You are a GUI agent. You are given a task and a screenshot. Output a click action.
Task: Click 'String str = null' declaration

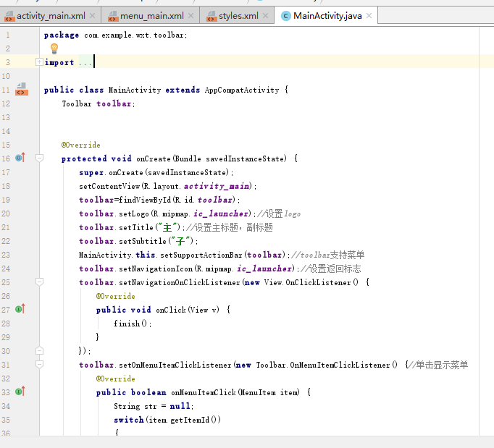(152, 407)
